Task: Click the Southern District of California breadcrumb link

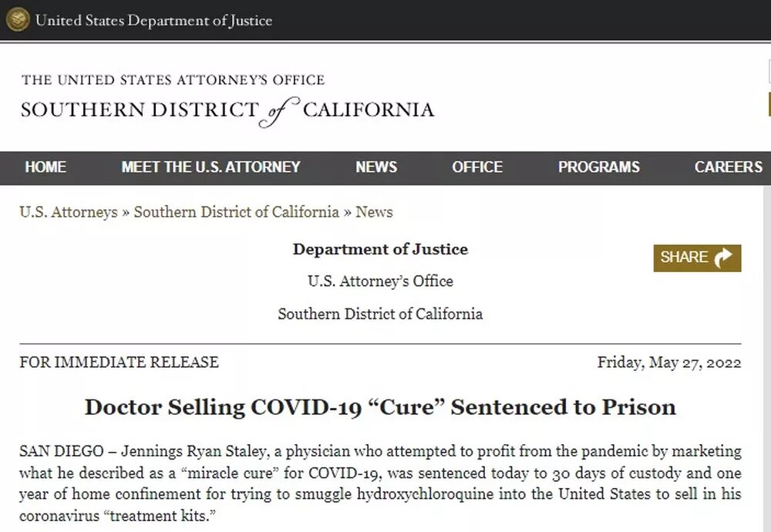Action: point(236,212)
